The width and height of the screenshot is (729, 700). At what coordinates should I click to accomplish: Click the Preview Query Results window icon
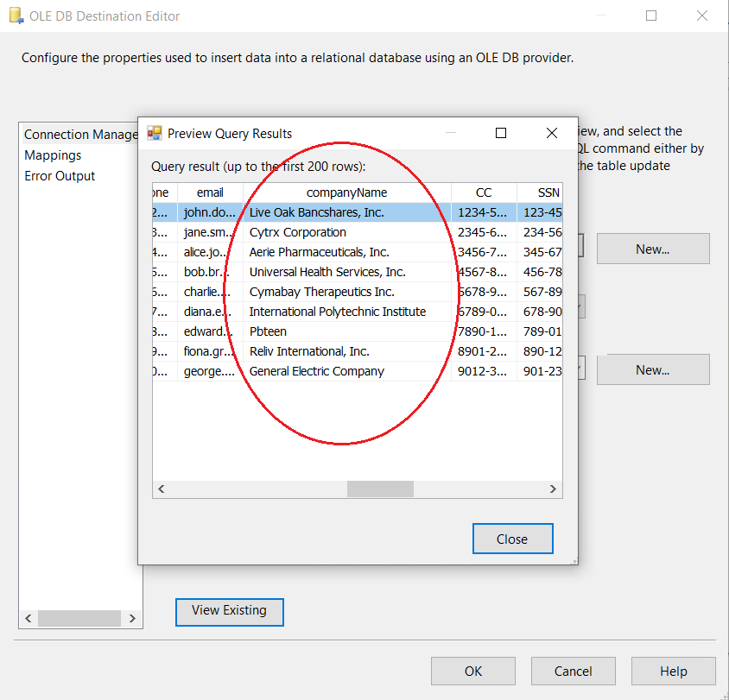pyautogui.click(x=155, y=133)
